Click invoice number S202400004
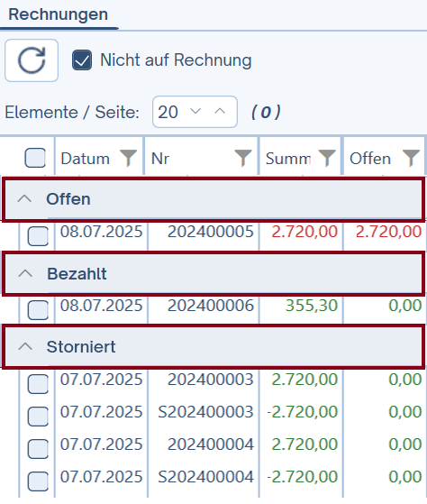This screenshot has height=504, width=427. click(205, 477)
